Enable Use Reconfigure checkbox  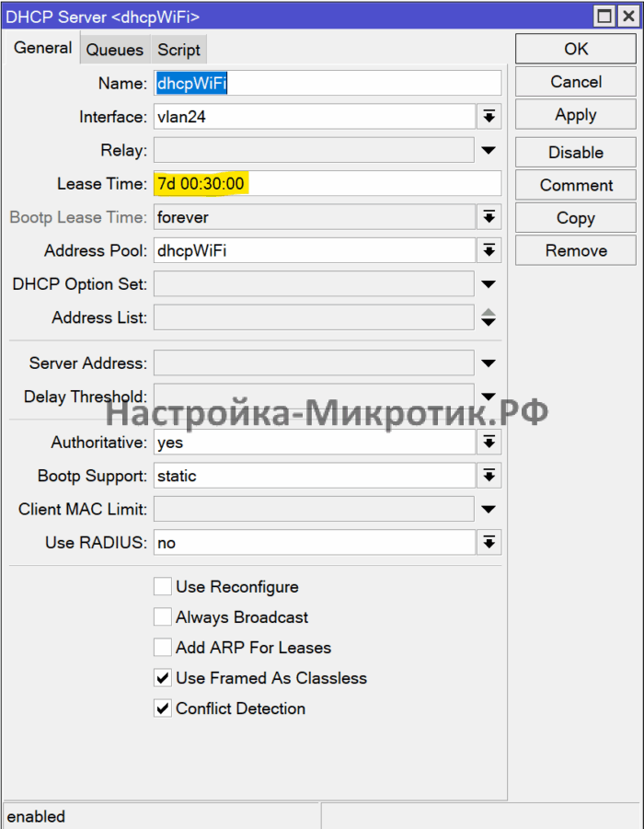coord(163,586)
